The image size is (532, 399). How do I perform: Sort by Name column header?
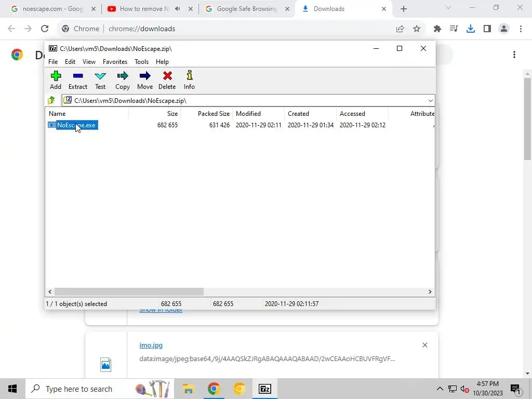87,114
